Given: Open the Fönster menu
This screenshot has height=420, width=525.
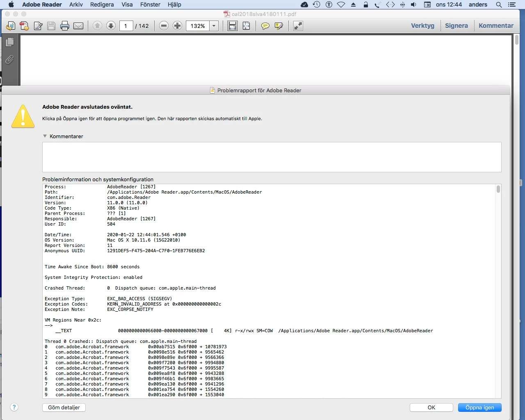Looking at the screenshot, I should (x=150, y=5).
